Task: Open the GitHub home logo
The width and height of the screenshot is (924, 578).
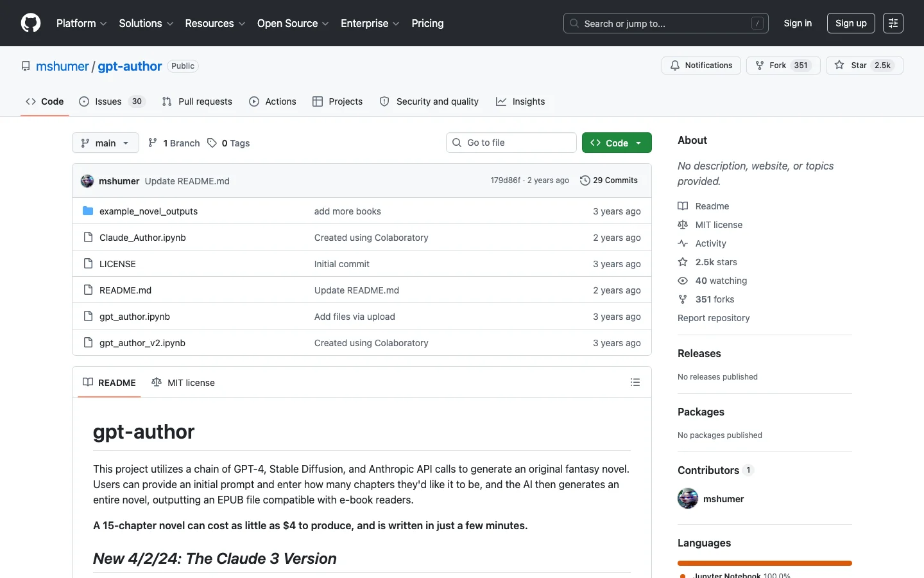Action: point(31,23)
